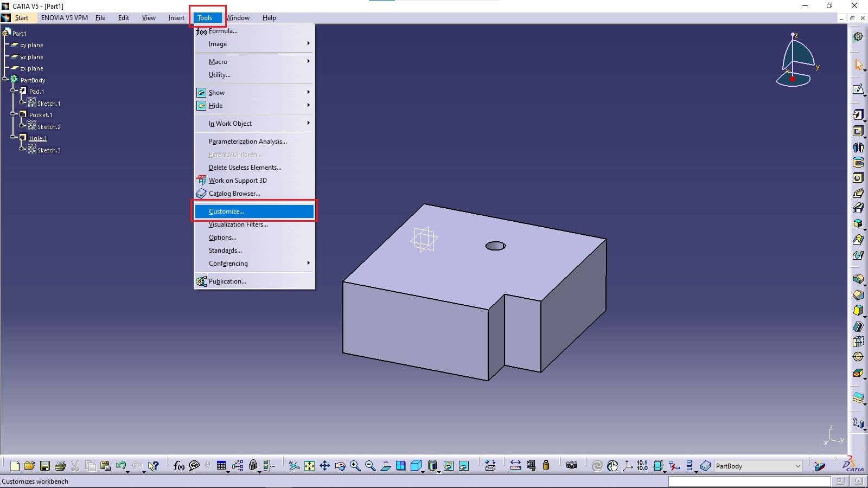Open the PartBody combo box dropdown

[797, 466]
